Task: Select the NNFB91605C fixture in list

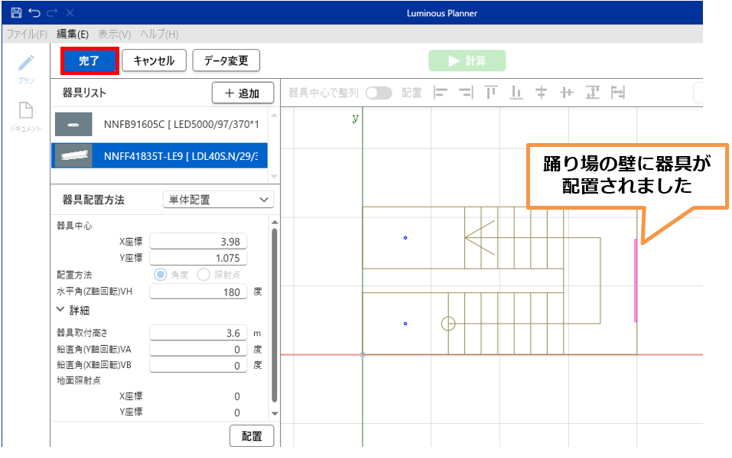Action: tap(160, 124)
